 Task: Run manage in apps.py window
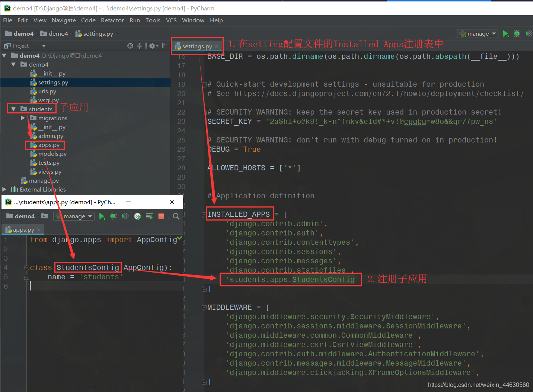(x=102, y=216)
